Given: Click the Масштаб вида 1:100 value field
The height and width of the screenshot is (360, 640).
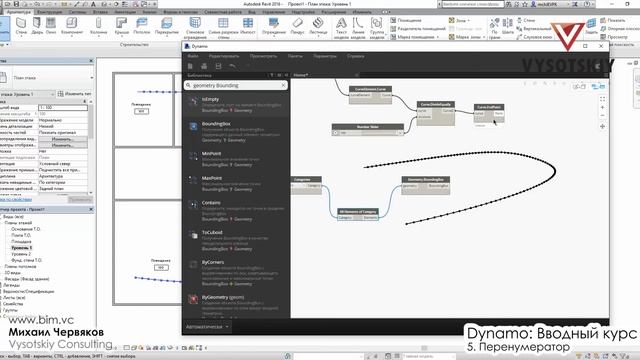Looking at the screenshot, I should [62, 108].
